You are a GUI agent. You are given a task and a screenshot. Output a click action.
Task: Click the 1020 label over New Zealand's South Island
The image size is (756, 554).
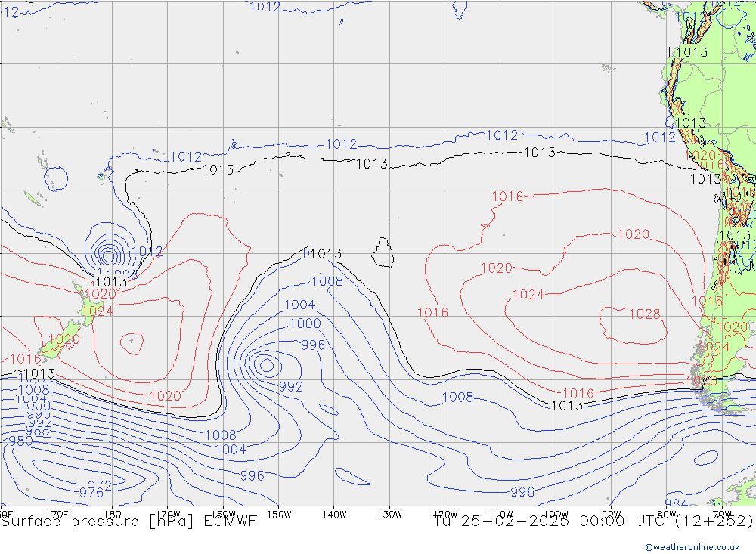[64, 339]
